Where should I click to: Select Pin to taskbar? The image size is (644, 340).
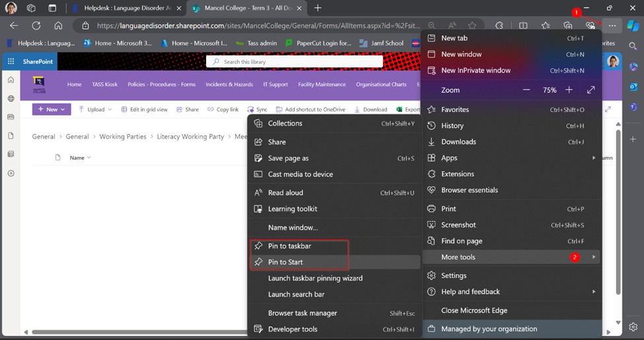[289, 246]
